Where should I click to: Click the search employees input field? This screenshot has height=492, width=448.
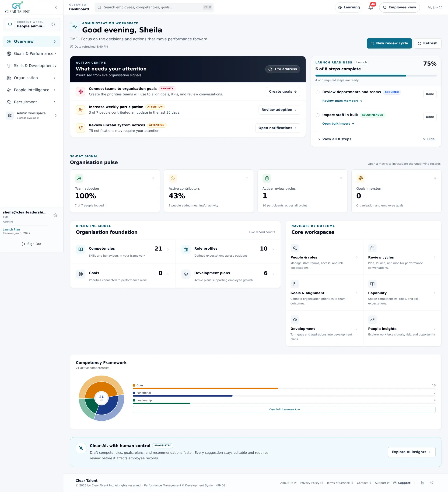[154, 7]
